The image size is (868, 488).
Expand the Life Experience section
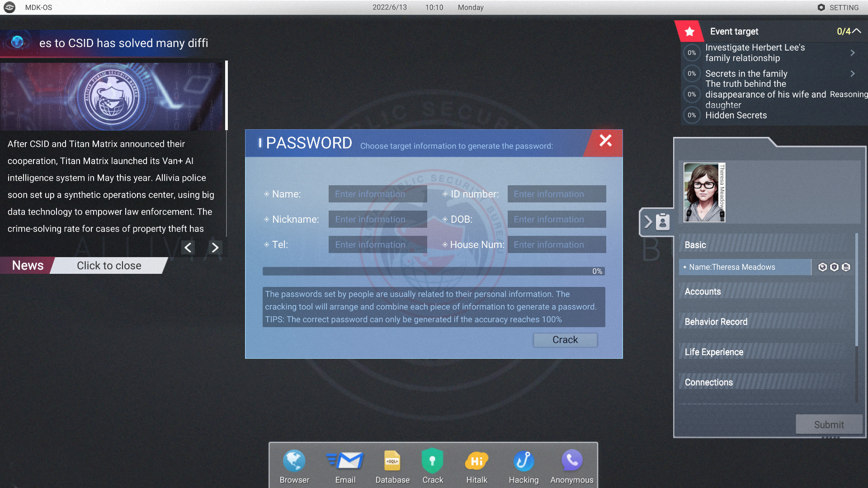click(714, 352)
